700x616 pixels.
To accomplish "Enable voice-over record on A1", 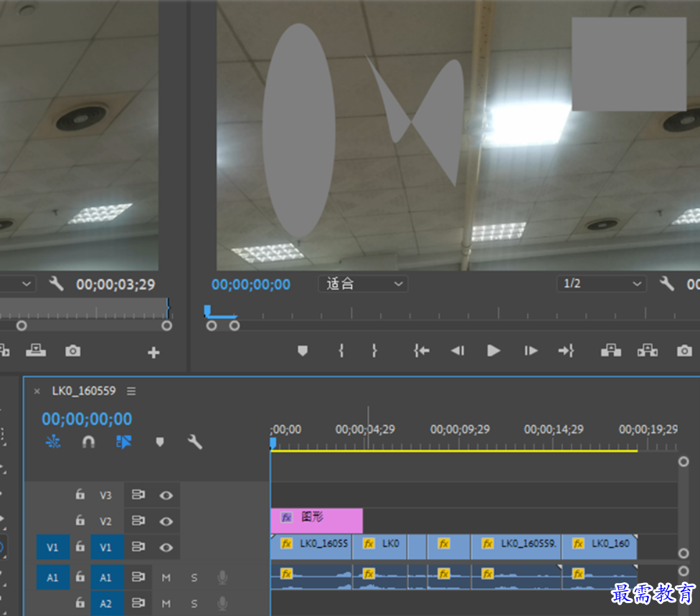I will tap(222, 577).
